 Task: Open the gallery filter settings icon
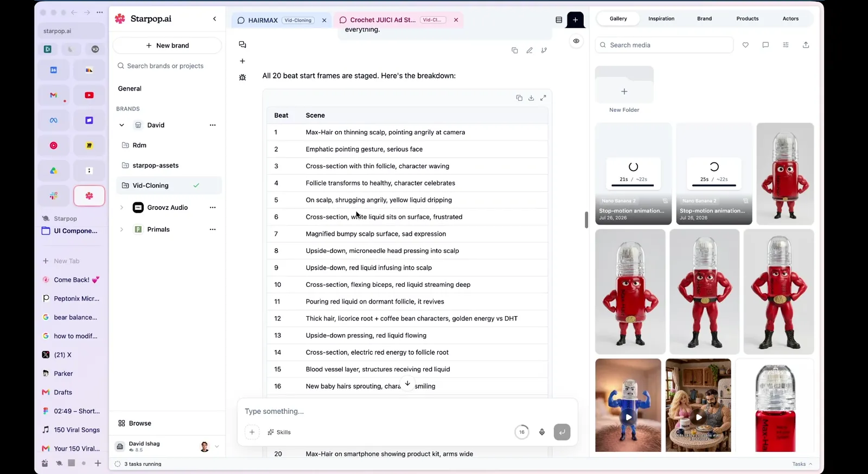786,45
